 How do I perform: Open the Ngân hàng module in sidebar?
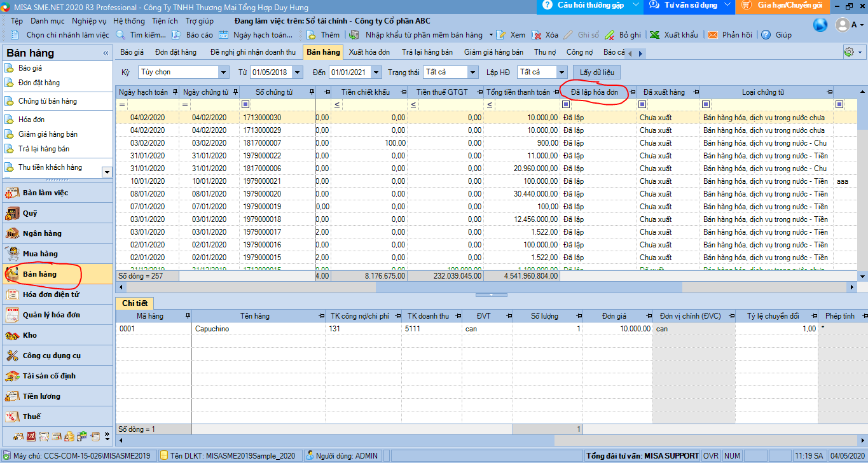point(57,233)
